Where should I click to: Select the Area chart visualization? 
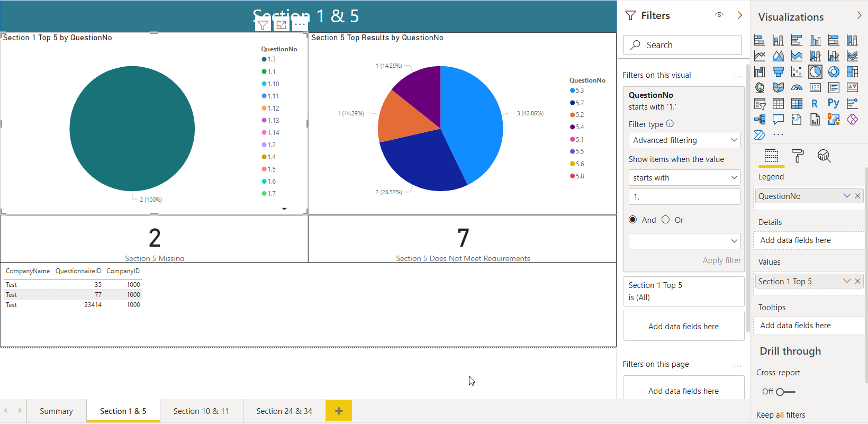[778, 56]
